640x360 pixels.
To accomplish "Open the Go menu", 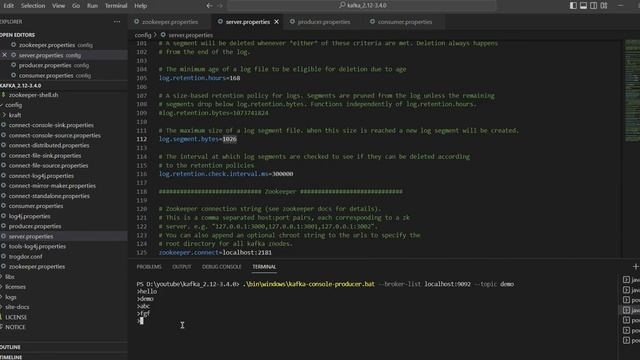I will [76, 6].
